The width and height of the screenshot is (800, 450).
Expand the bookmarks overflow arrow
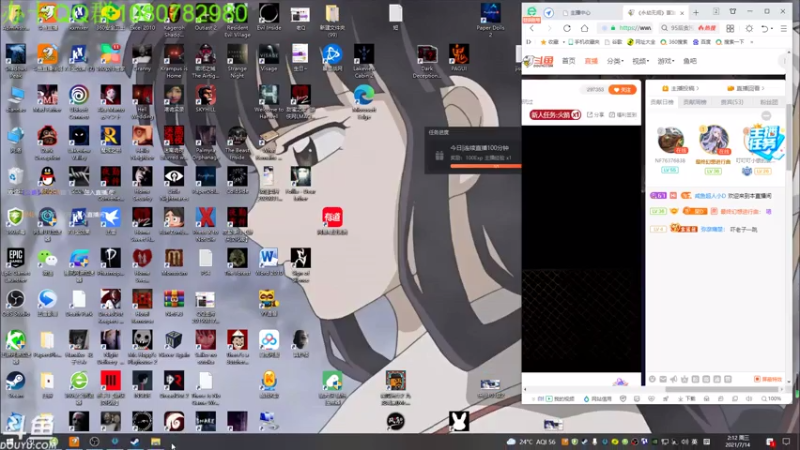(x=752, y=42)
